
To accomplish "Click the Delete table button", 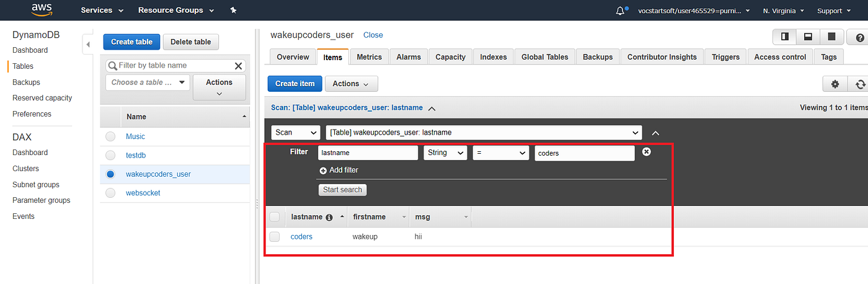I will [x=191, y=42].
